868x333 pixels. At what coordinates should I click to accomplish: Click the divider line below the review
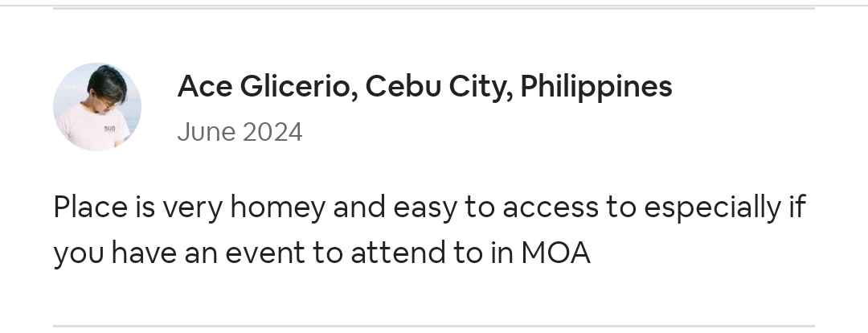point(434,327)
